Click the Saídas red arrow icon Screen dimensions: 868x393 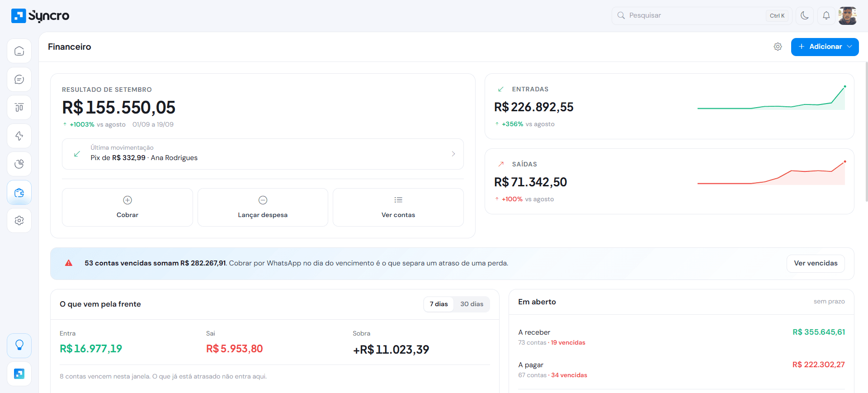point(500,164)
